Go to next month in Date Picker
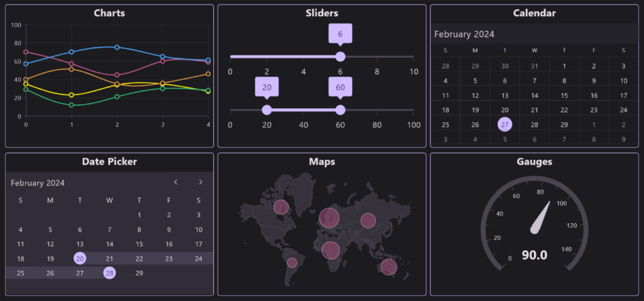This screenshot has width=644, height=301. [x=201, y=182]
